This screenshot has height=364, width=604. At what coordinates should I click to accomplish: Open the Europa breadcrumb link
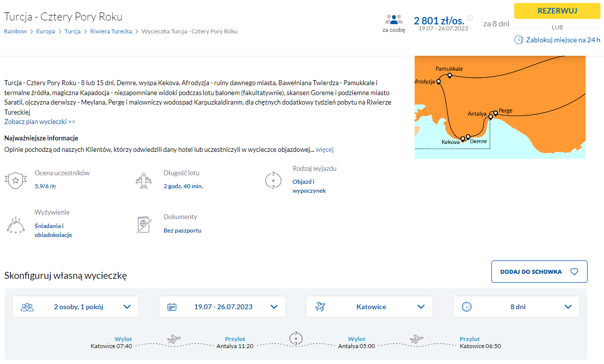[46, 31]
